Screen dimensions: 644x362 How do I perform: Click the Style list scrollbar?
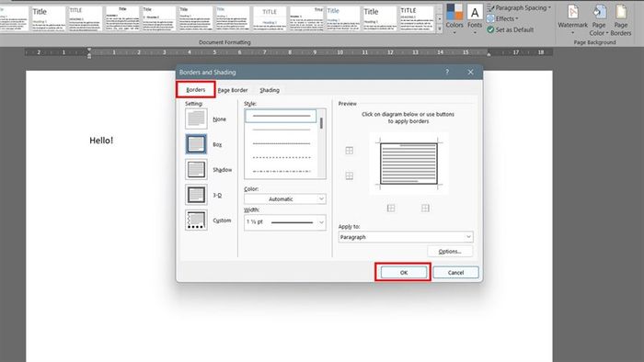tap(322, 143)
